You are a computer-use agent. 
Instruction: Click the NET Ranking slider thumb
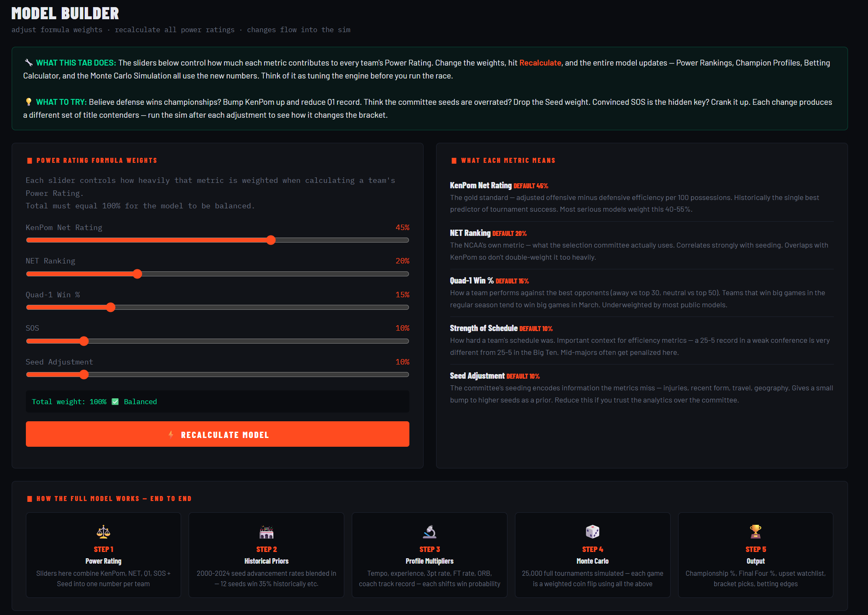pos(137,274)
